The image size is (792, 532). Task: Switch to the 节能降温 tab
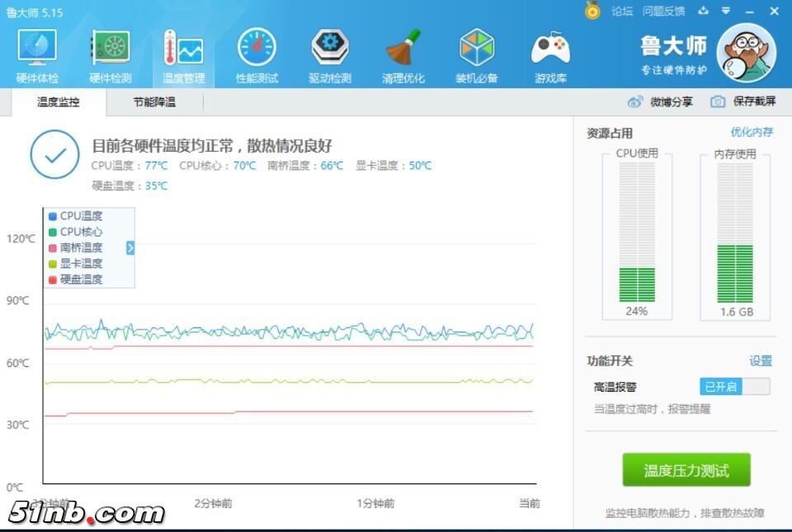tap(154, 102)
